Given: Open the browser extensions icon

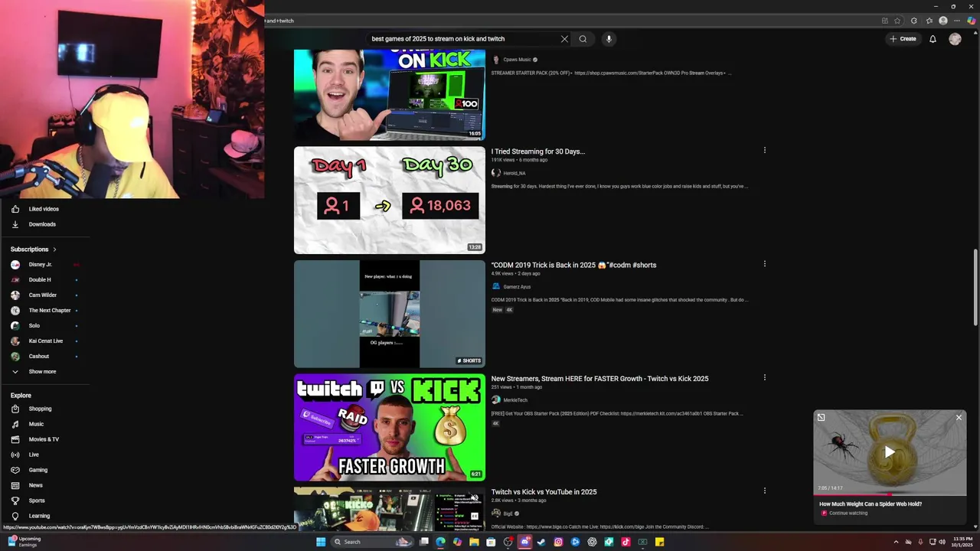Looking at the screenshot, I should [x=914, y=21].
